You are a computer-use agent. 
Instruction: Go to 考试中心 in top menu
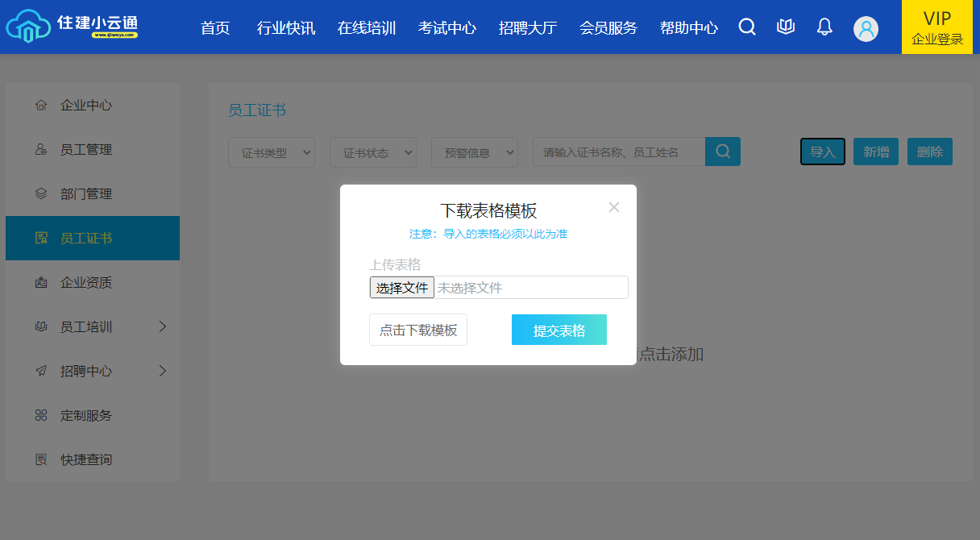[447, 28]
